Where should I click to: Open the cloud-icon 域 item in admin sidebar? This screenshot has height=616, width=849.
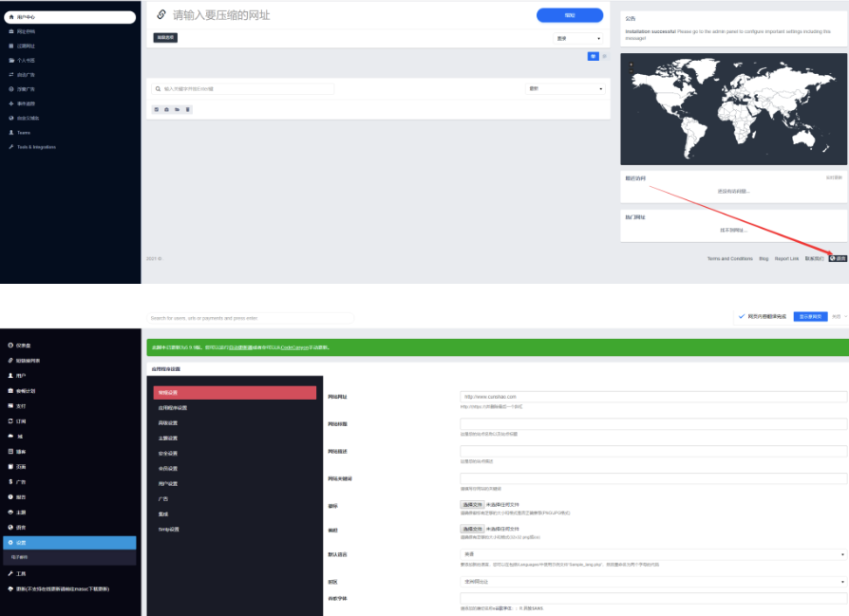(15, 437)
